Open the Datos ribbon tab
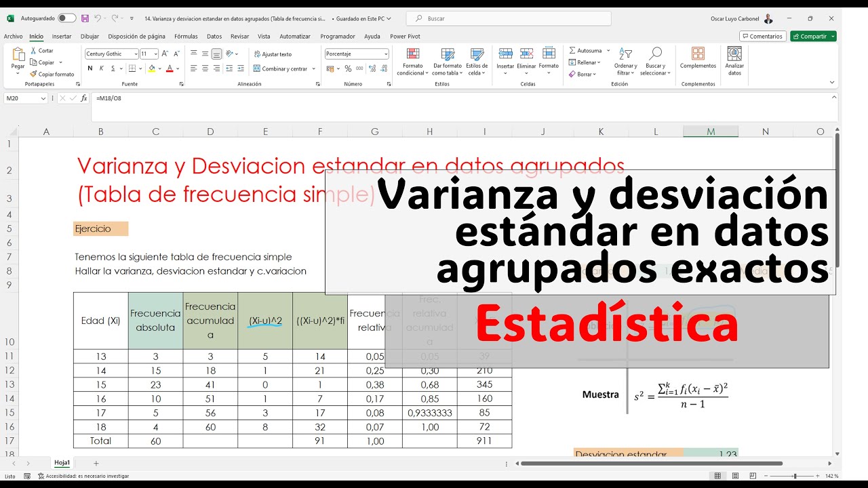 pos(214,37)
